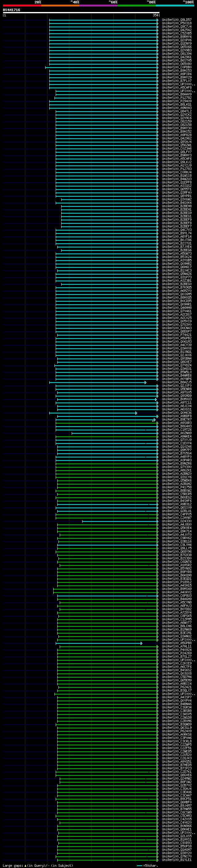Select the UniRef100_B8AAV9 label

click(176, 94)
